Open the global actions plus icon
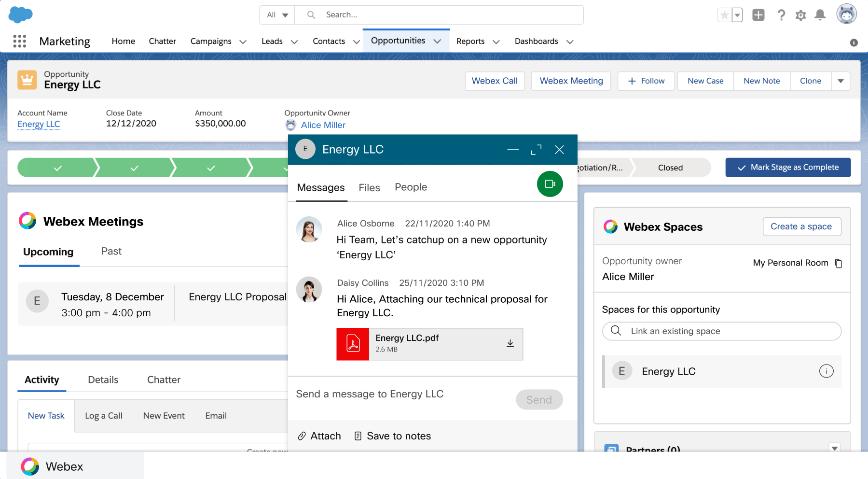The width and height of the screenshot is (868, 479). click(x=758, y=15)
